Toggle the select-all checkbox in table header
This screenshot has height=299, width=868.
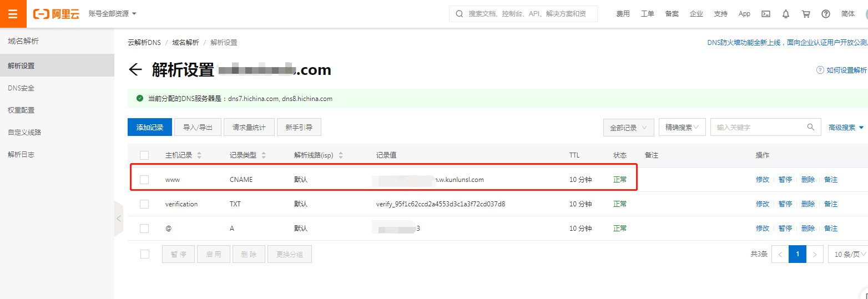click(x=144, y=155)
